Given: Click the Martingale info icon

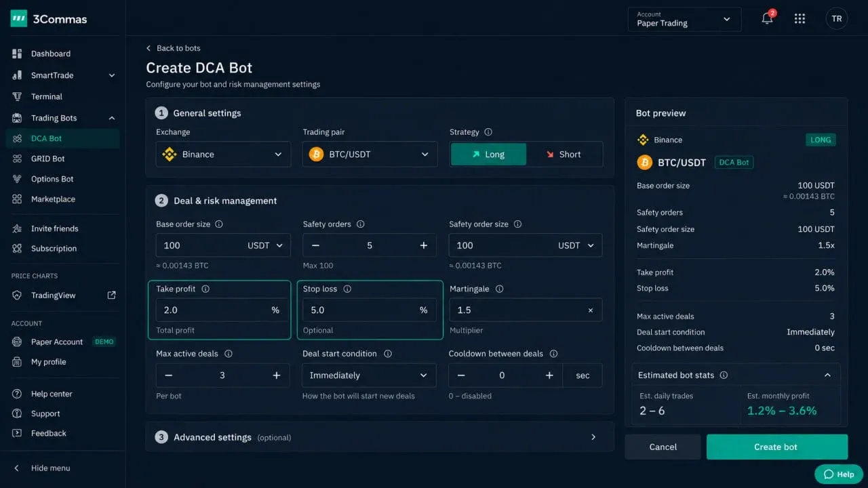Looking at the screenshot, I should pos(499,289).
